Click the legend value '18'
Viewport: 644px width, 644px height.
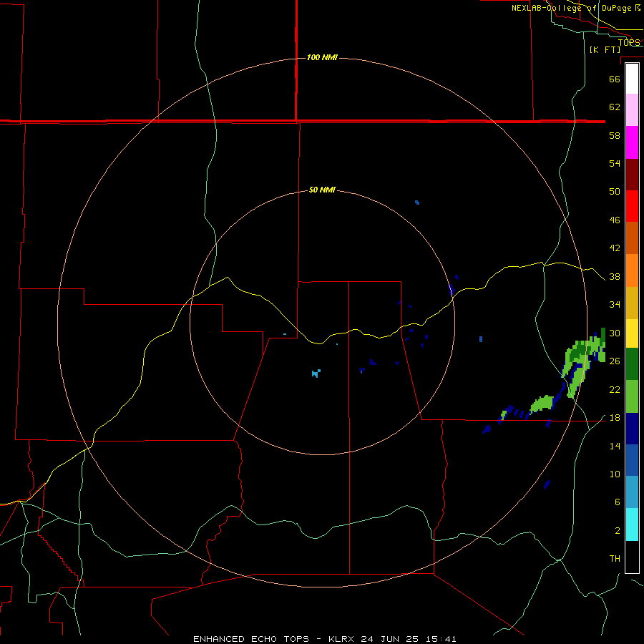pos(615,418)
